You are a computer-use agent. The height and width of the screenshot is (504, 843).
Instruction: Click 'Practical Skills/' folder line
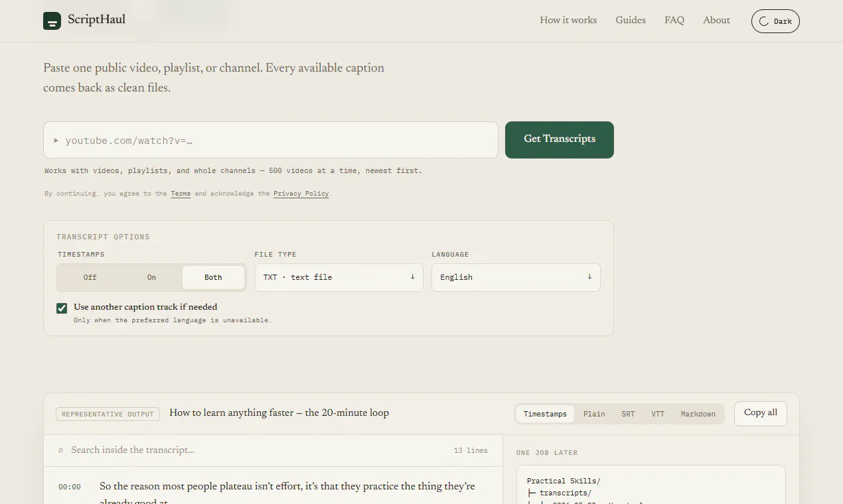coord(564,481)
